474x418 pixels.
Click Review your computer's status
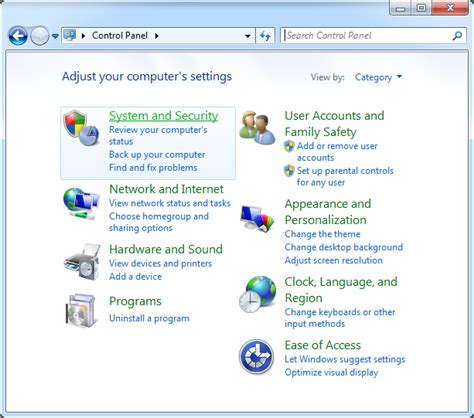click(x=158, y=135)
